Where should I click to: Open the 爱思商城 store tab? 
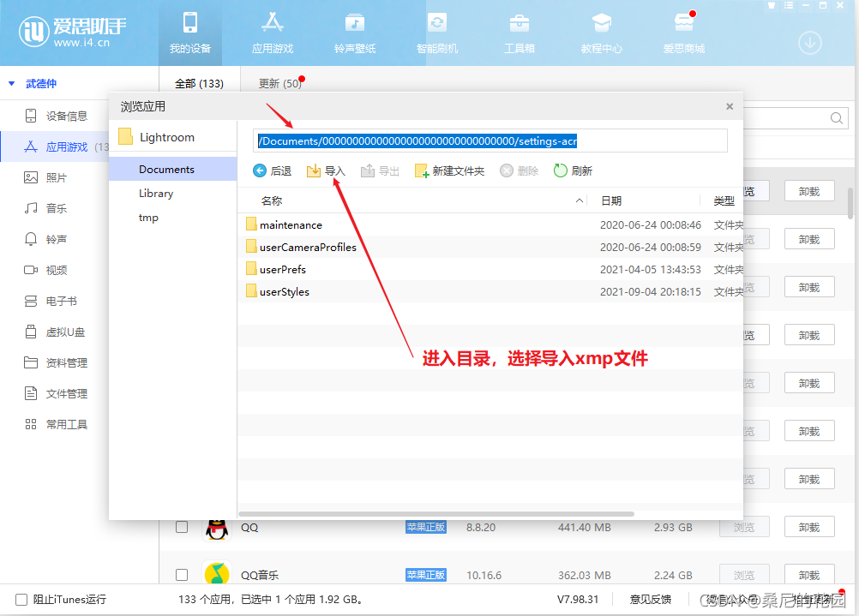pyautogui.click(x=684, y=33)
